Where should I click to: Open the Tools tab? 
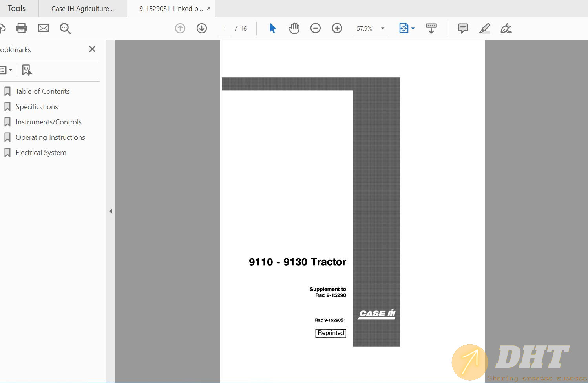pos(17,8)
